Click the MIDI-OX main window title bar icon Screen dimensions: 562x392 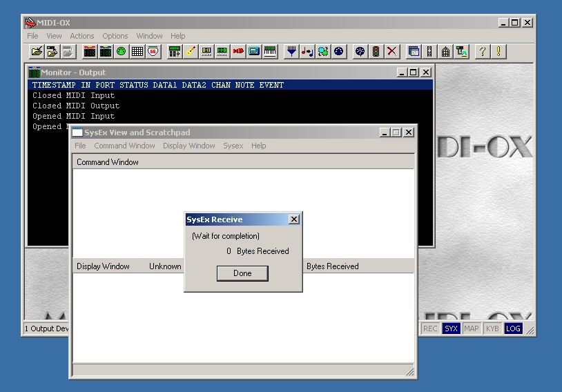(30, 23)
